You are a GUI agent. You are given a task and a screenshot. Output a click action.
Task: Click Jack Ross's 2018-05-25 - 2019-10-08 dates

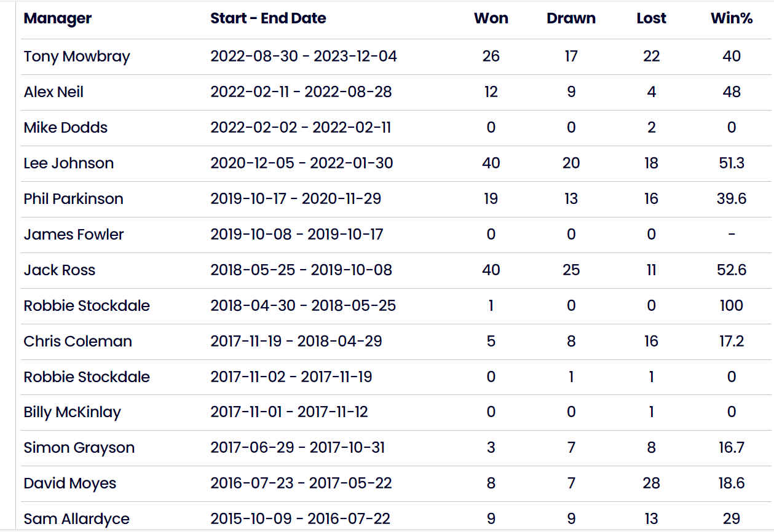[x=301, y=270]
